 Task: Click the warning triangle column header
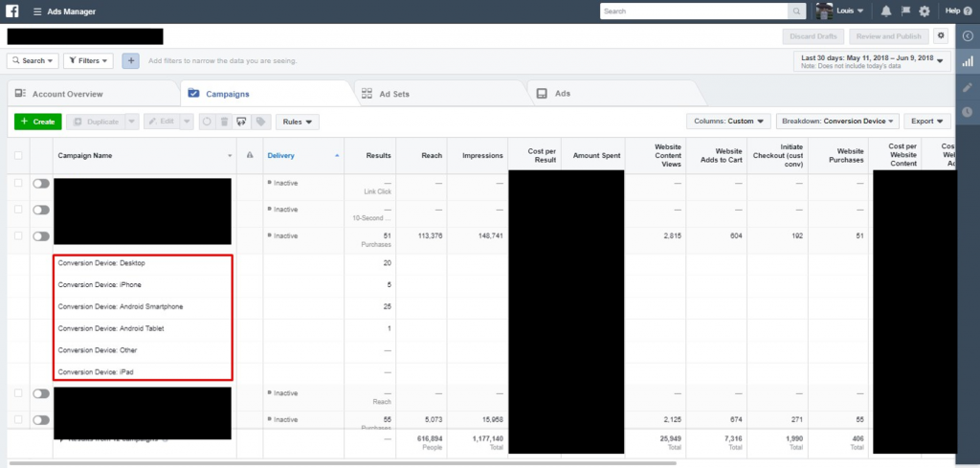click(x=250, y=156)
